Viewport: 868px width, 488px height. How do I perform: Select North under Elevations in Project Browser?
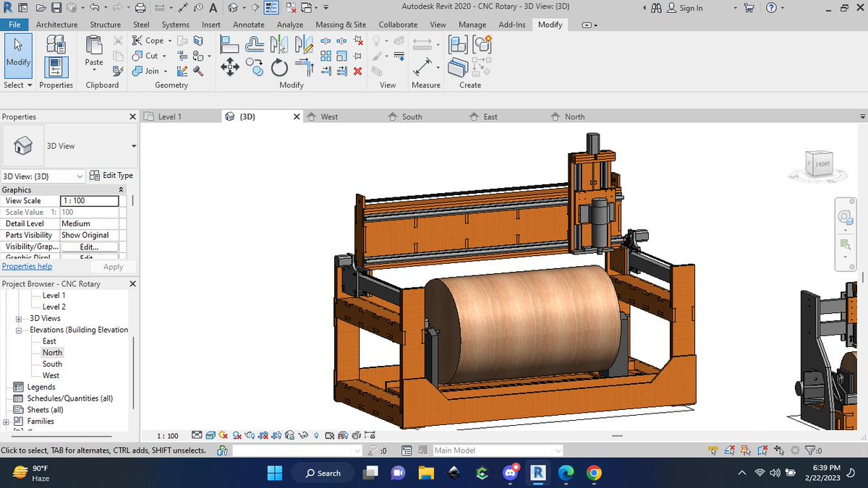[51, 352]
